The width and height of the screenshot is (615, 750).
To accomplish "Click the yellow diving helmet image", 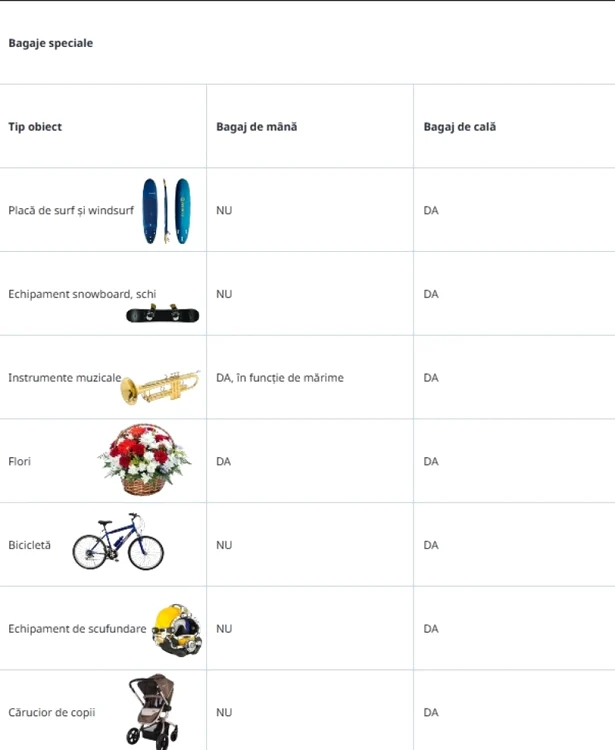I will [x=177, y=630].
